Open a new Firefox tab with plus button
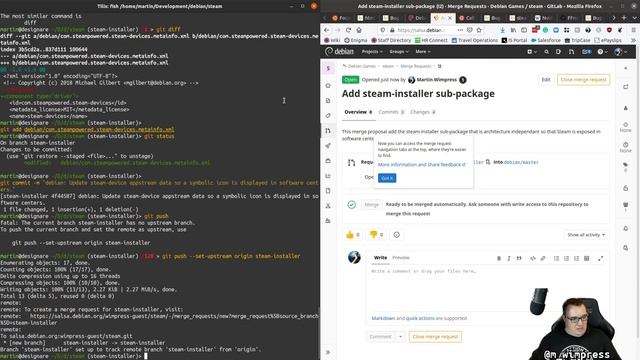The height and width of the screenshot is (360, 640). [624, 18]
